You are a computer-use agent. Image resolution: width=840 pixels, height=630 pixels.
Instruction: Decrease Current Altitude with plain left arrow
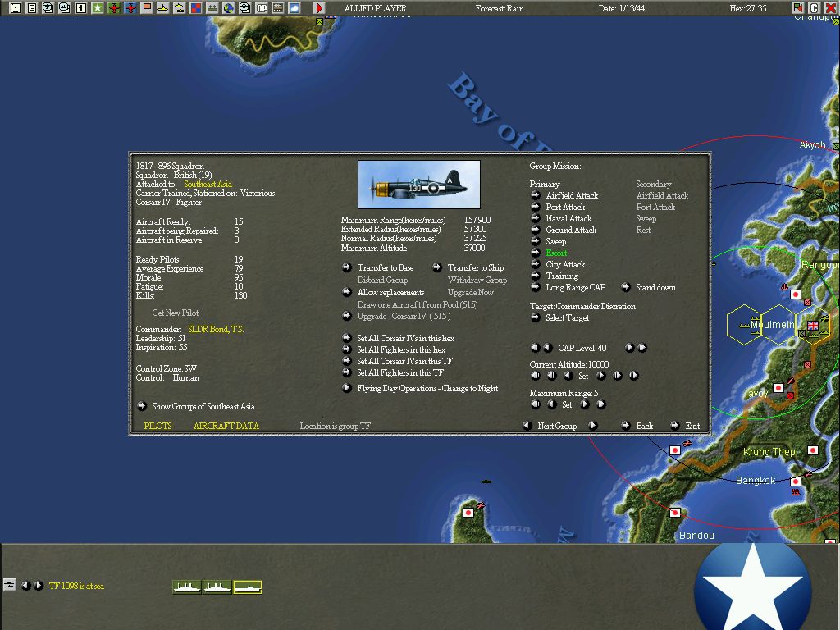568,376
